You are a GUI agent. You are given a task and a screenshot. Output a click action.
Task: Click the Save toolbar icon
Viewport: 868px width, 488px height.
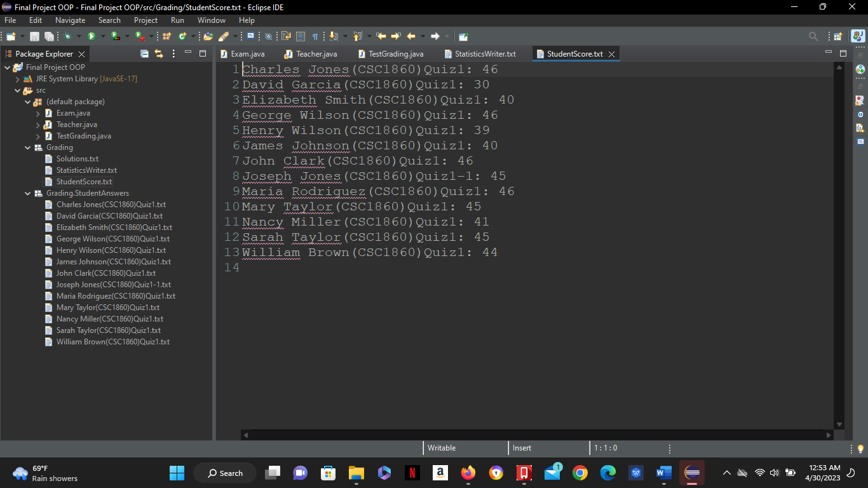point(34,36)
